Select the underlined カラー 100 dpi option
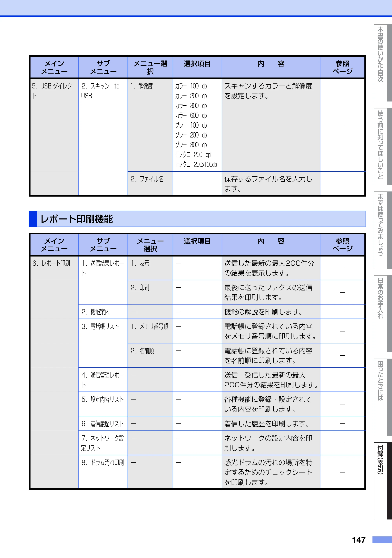Image resolution: width=392 pixels, height=558 pixels. coord(191,86)
